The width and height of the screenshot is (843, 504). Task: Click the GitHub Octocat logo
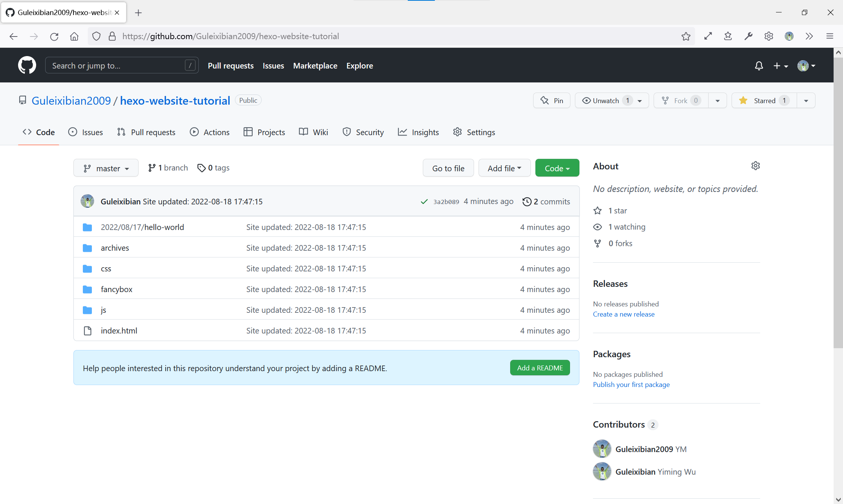tap(27, 65)
